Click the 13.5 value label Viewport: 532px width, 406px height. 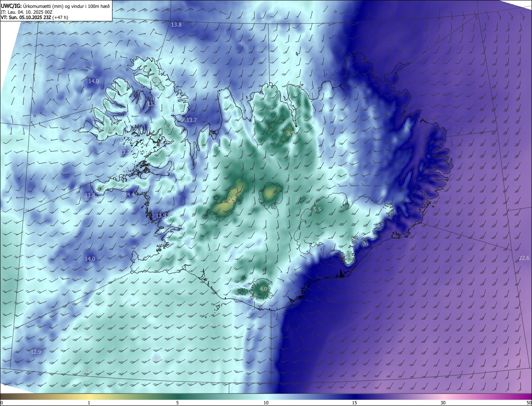click(x=152, y=104)
